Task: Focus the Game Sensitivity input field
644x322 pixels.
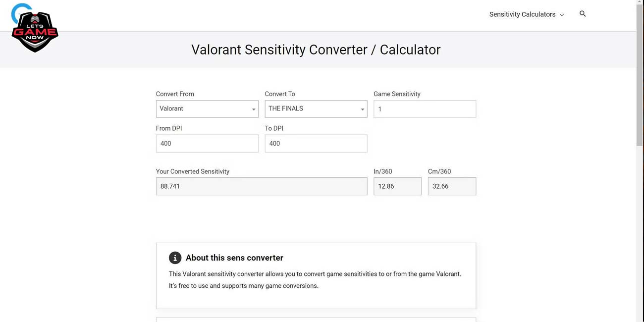Action: click(x=425, y=109)
